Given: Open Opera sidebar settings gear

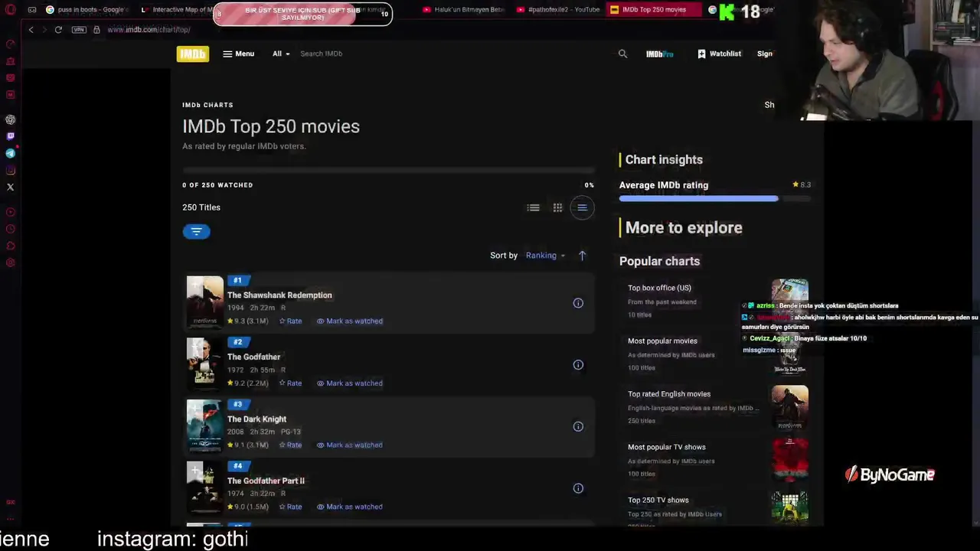Looking at the screenshot, I should click(11, 263).
